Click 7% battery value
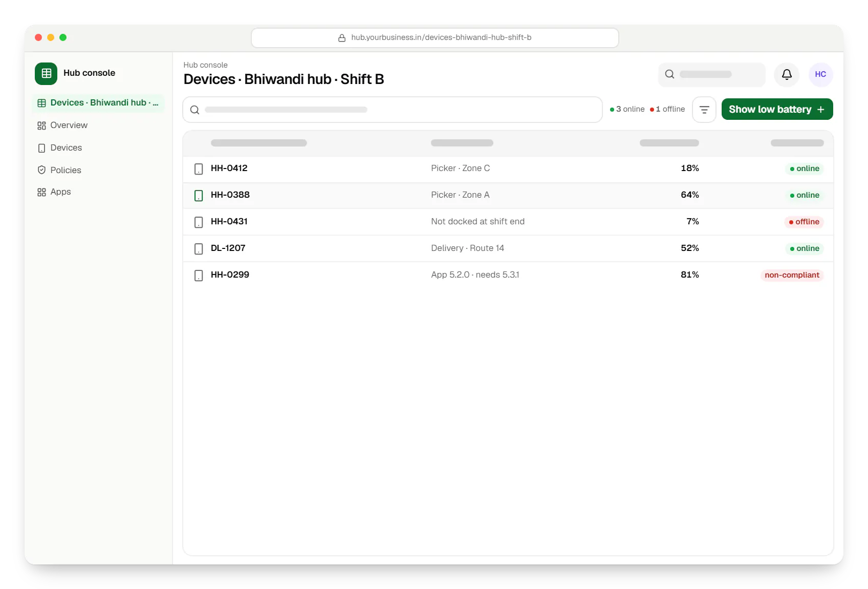 [692, 221]
